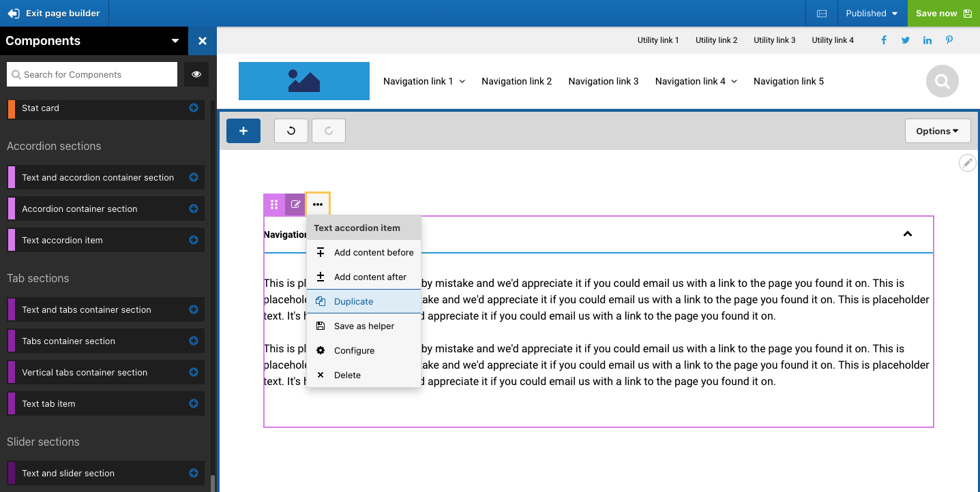Add Text accordion item from sidebar

pos(194,240)
